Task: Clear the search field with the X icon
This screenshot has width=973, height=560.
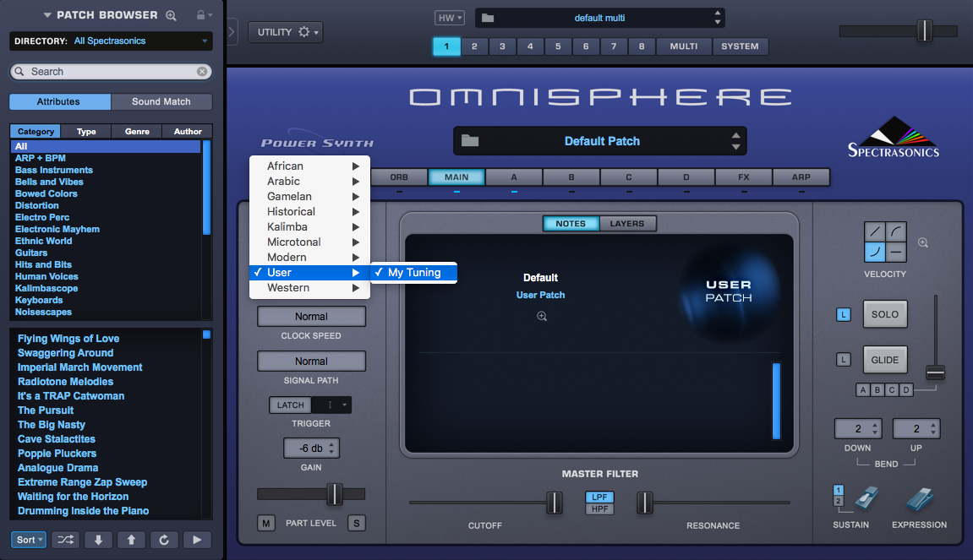Action: coord(202,71)
